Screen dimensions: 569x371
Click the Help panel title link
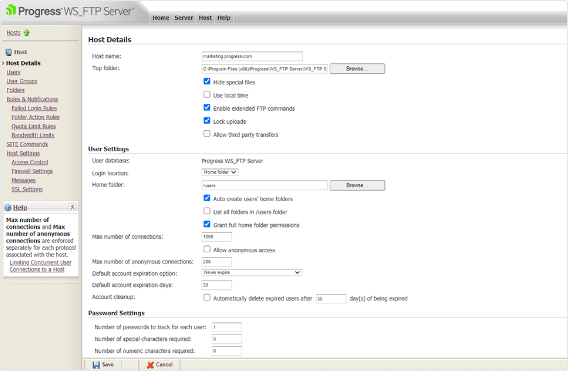[20, 208]
